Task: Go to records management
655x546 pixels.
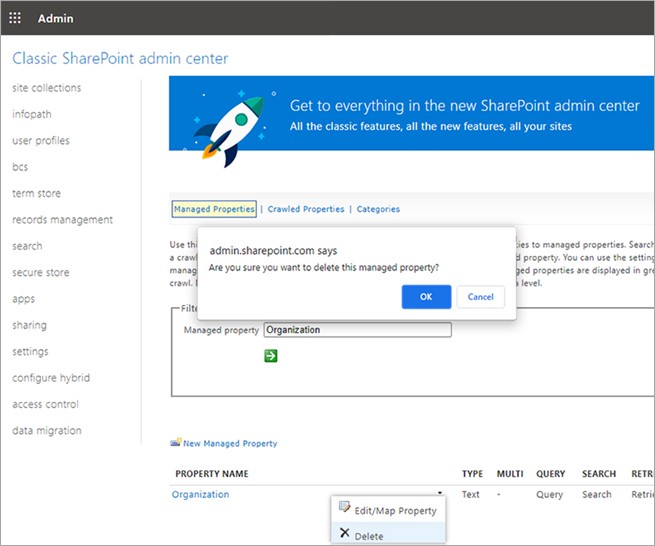Action: (62, 219)
